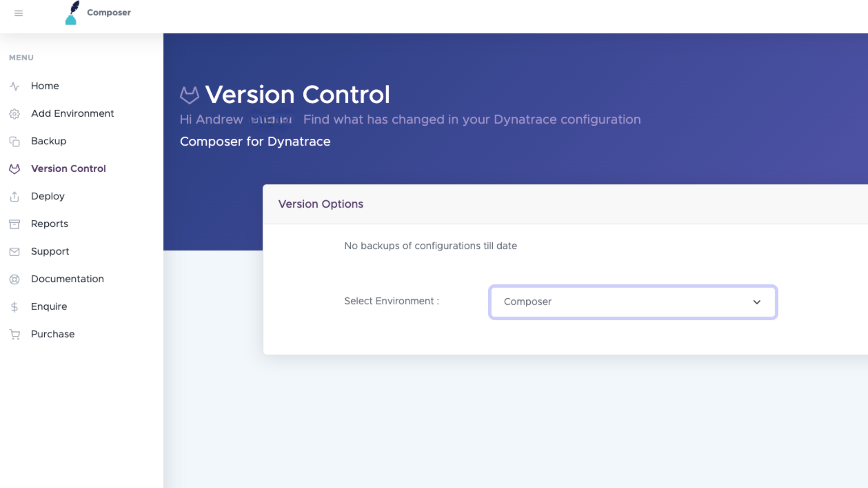The image size is (868, 488).
Task: Click 'Find what has changed' tagline text
Action: 472,119
